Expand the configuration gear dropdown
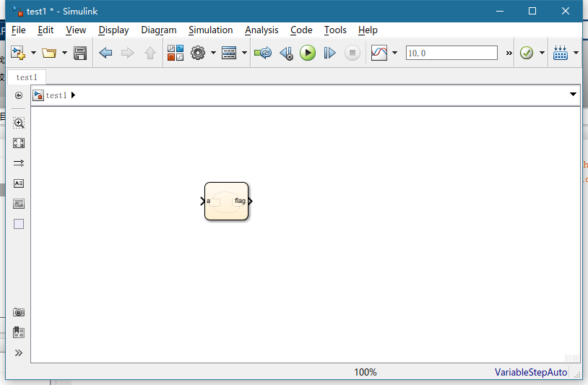Image resolution: width=588 pixels, height=385 pixels. 213,53
